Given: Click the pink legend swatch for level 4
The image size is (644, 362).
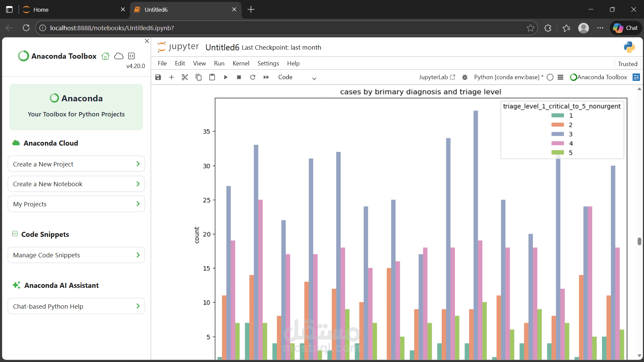Looking at the screenshot, I should [558, 144].
